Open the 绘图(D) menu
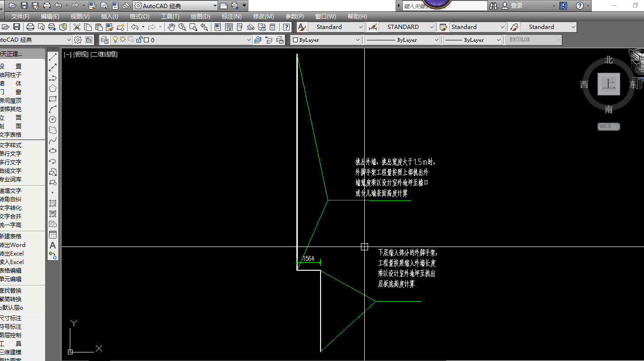Image resolution: width=644 pixels, height=361 pixels. (200, 17)
